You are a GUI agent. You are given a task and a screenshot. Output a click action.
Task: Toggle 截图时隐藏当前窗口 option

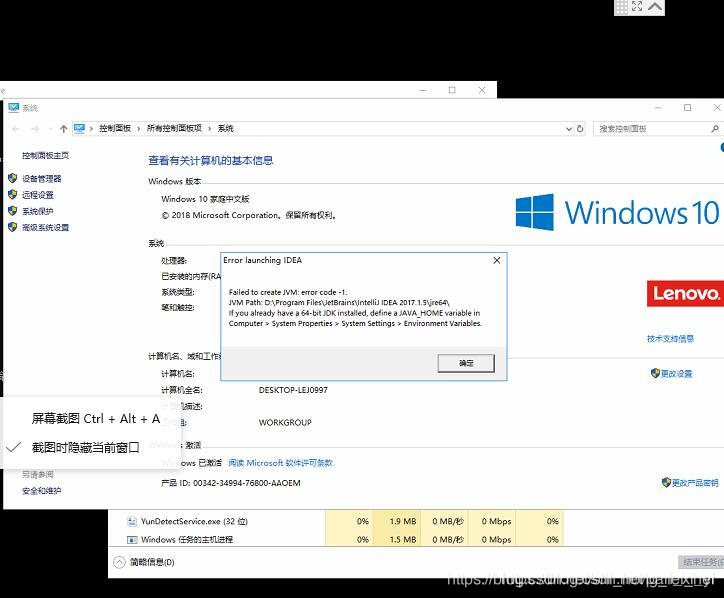(85, 447)
